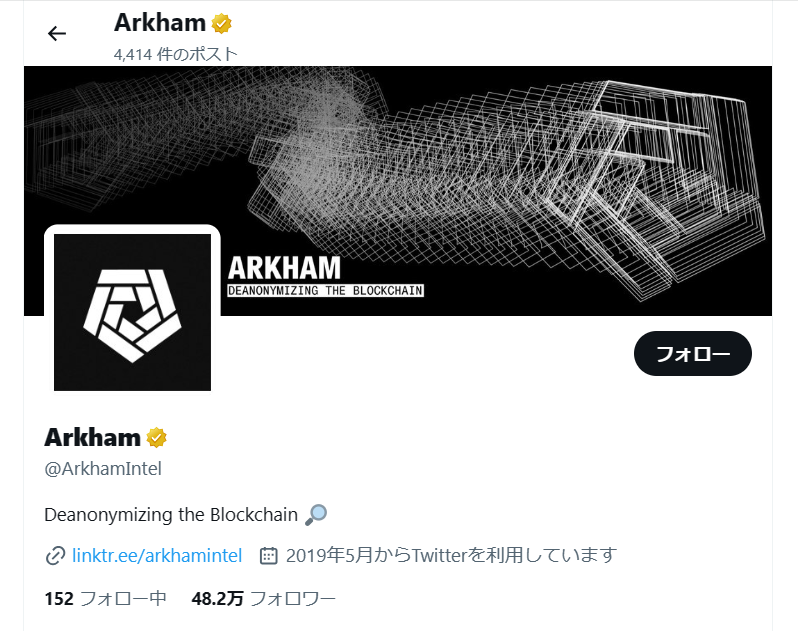Open the Arkham wireframe banner image
Viewport: 798px width, 631px height.
click(398, 191)
